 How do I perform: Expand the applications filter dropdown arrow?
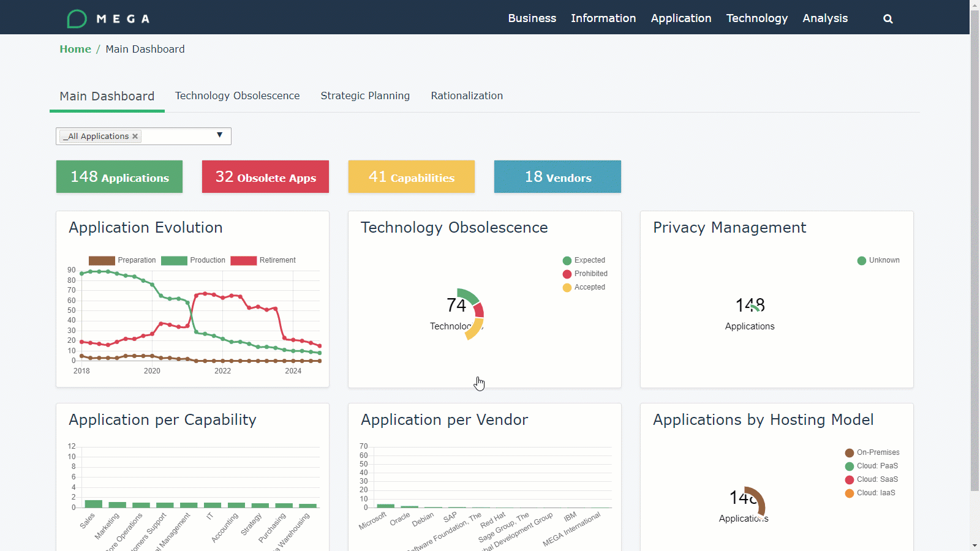(x=219, y=135)
